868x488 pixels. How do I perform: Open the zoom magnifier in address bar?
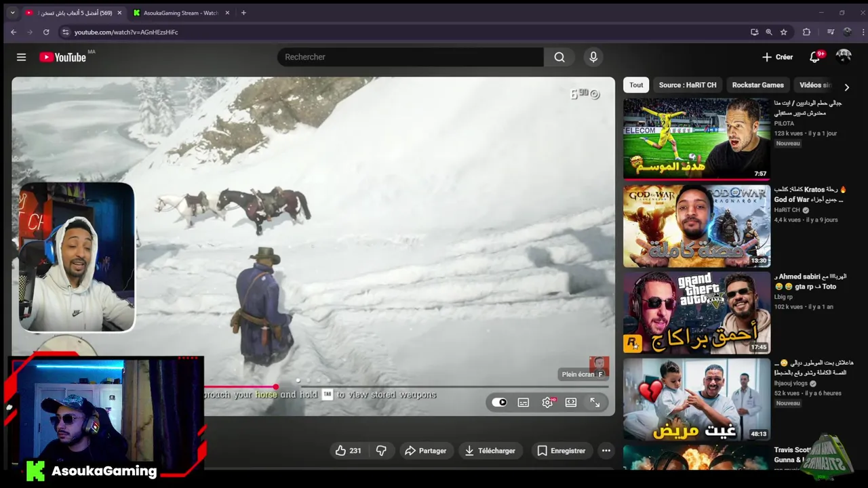[x=769, y=32]
